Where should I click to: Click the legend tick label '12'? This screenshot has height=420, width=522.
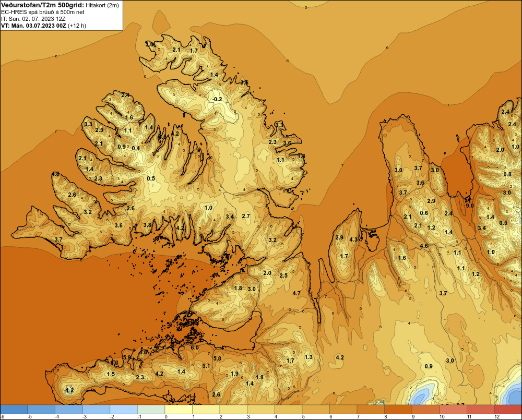click(497, 417)
